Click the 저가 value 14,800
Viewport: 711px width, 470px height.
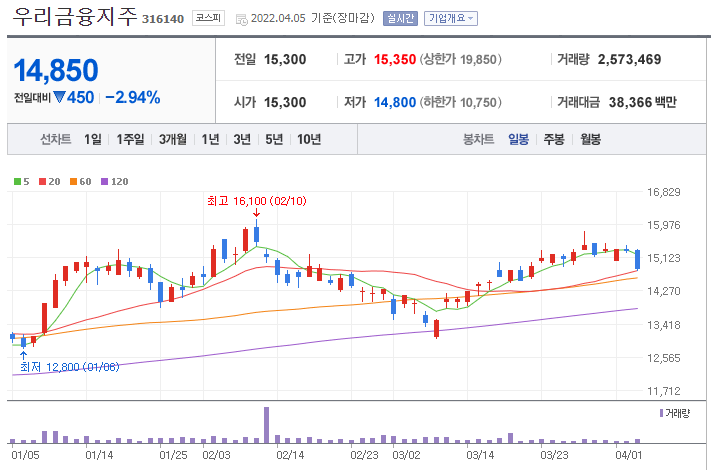[395, 102]
